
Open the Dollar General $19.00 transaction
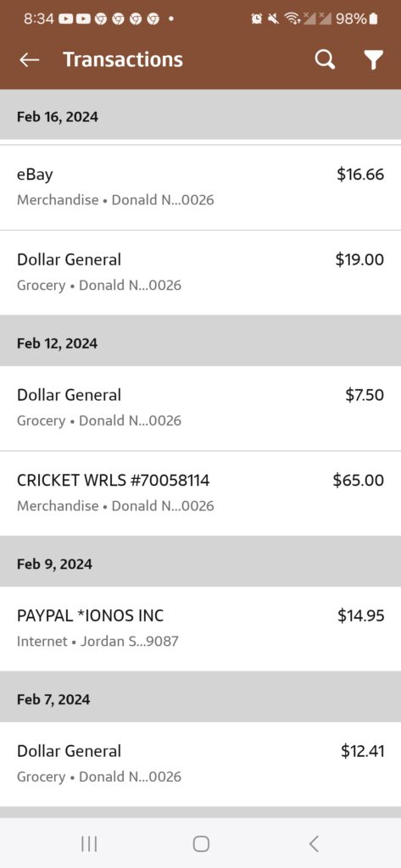pyautogui.click(x=200, y=273)
